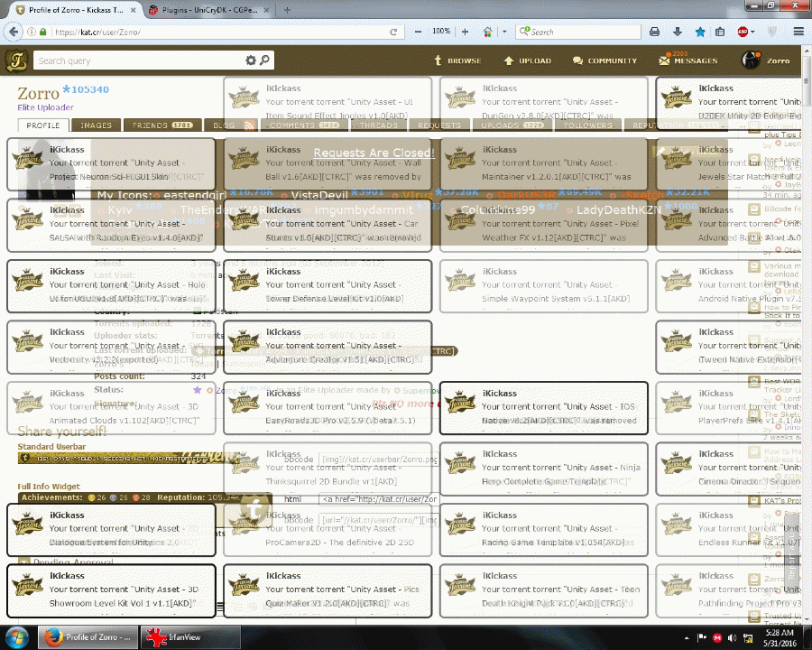Reload the page with the refresh icon

tap(393, 32)
